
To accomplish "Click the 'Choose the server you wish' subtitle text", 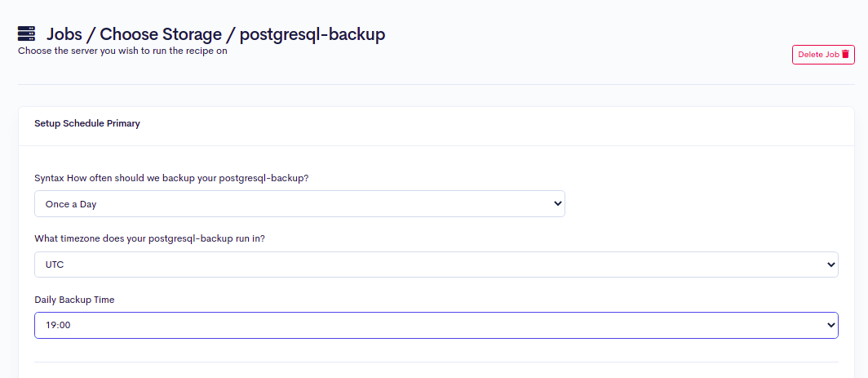I will (122, 51).
